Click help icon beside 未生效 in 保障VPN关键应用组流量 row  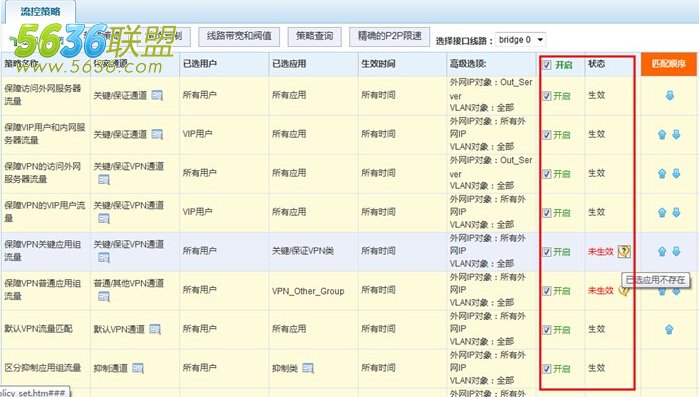click(x=624, y=251)
